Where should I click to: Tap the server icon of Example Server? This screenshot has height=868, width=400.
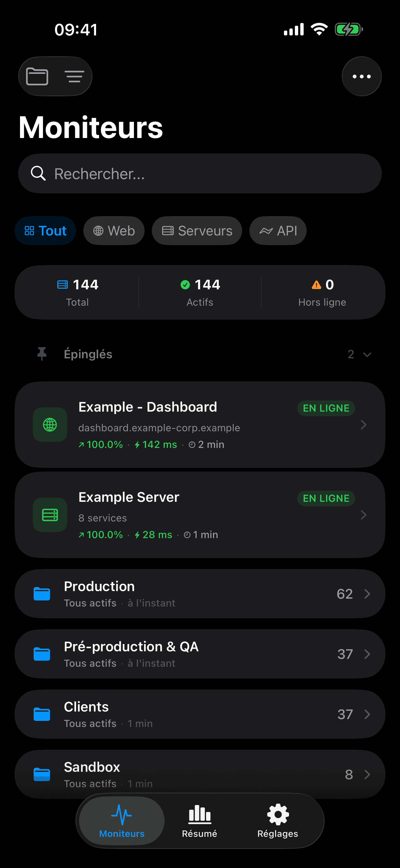(50, 515)
